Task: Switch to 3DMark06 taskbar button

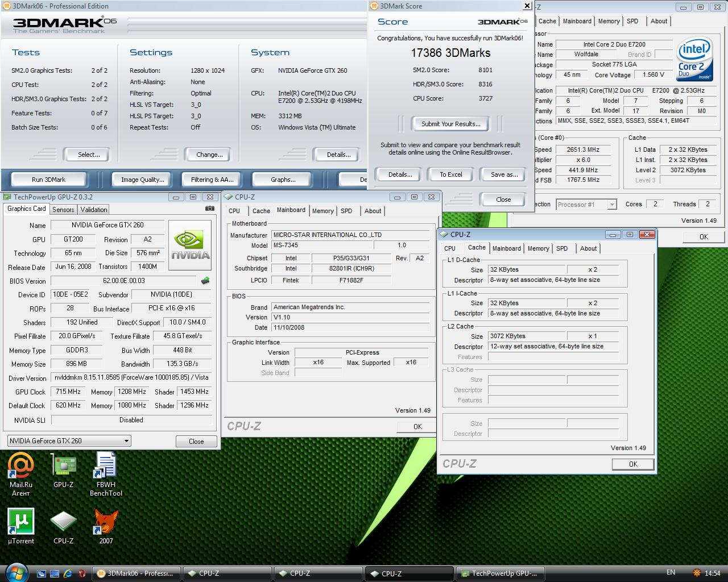Action: [136, 573]
